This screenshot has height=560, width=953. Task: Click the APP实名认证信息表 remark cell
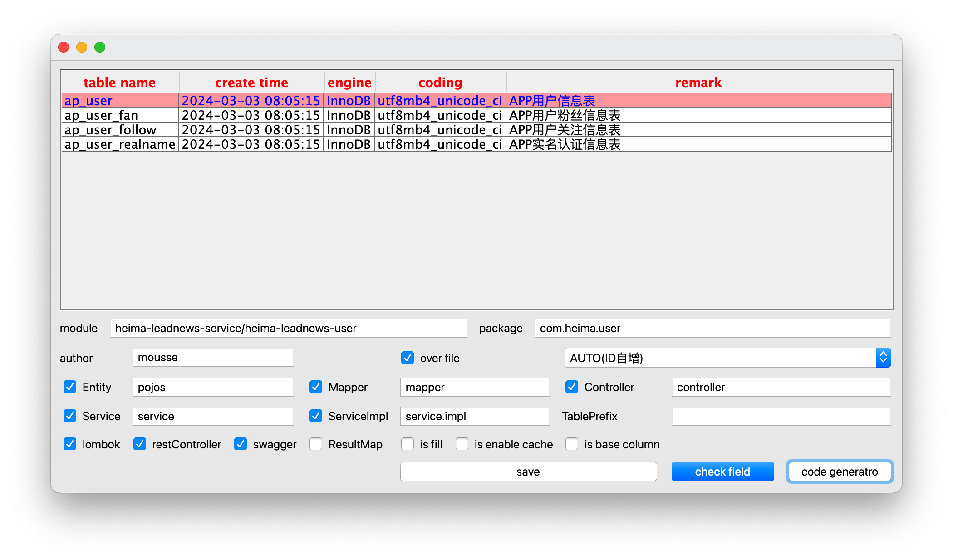[699, 144]
